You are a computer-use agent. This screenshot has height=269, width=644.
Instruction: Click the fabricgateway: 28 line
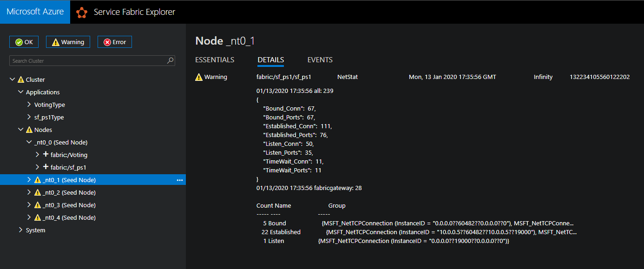point(309,188)
